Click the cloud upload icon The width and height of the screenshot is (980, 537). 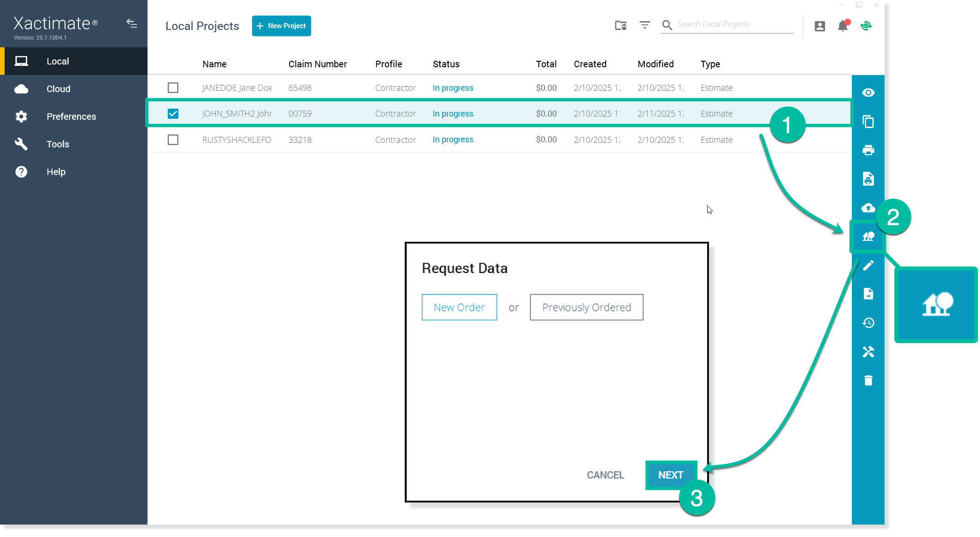click(x=868, y=208)
